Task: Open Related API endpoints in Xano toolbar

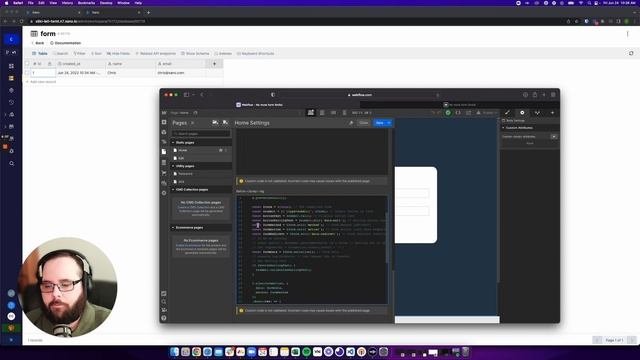Action: click(x=156, y=53)
